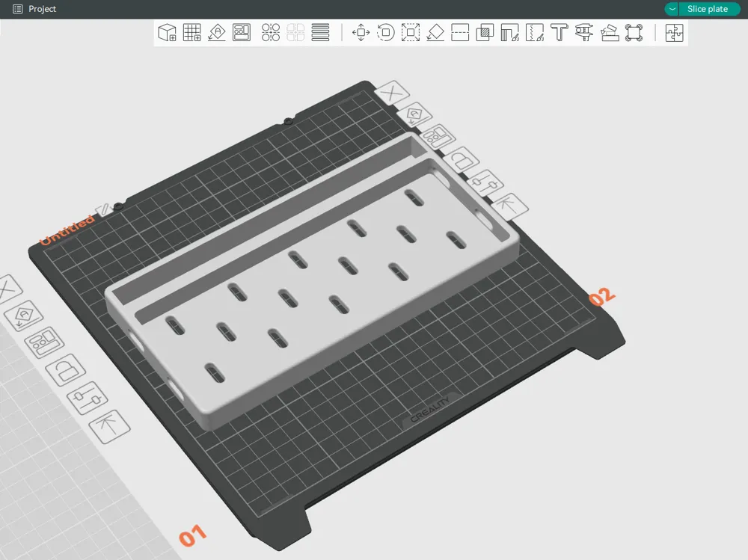This screenshot has height=560, width=748.
Task: Select the Support painting tool
Action: [x=509, y=32]
